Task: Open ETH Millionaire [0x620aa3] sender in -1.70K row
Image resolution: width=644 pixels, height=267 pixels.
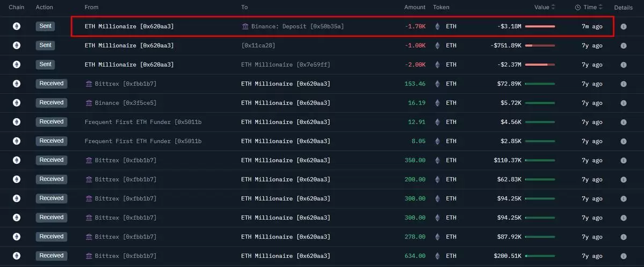Action: click(129, 26)
